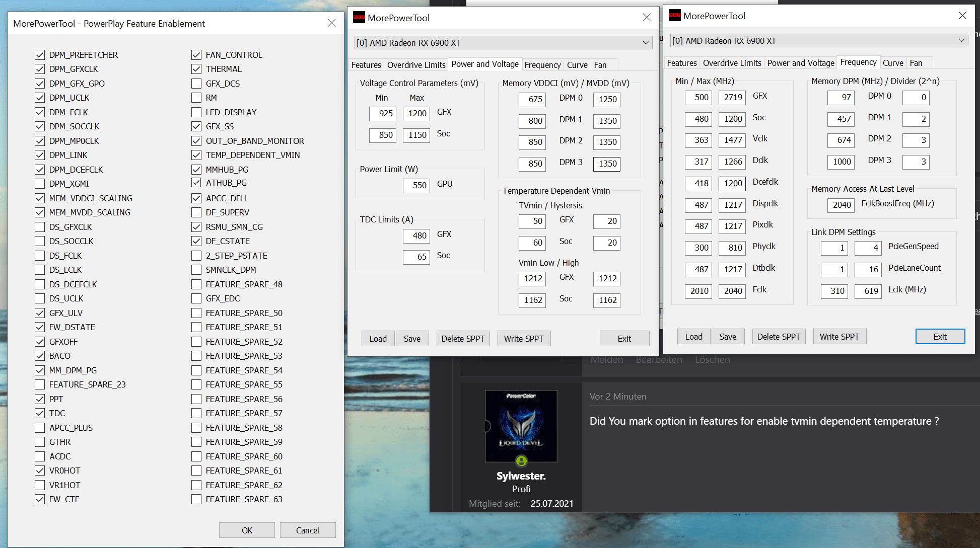Open GPU dropdown in right MorePowerTool window
Viewport: 980px width, 548px height.
pyautogui.click(x=819, y=41)
